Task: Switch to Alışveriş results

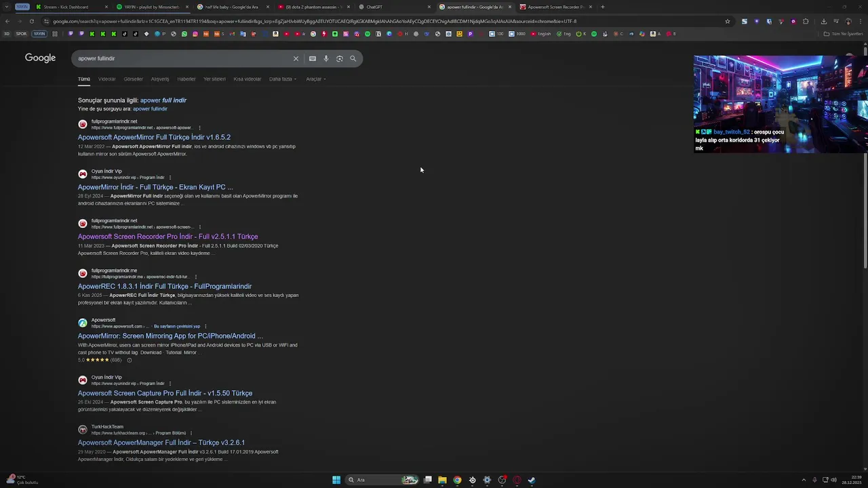Action: coord(160,79)
